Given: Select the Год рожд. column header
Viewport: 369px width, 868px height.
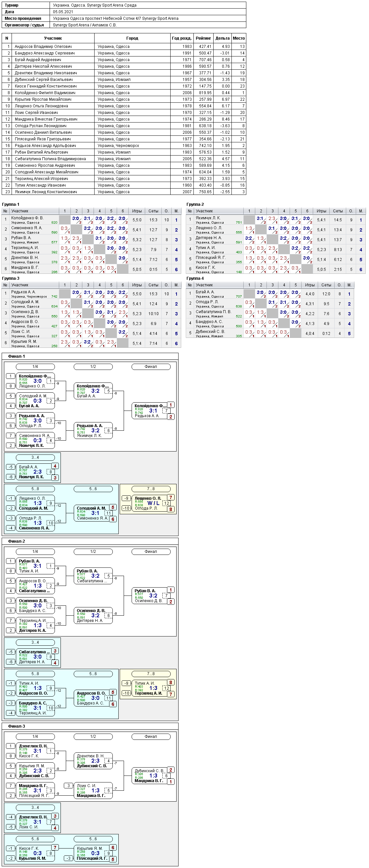Looking at the screenshot, I should (x=182, y=38).
